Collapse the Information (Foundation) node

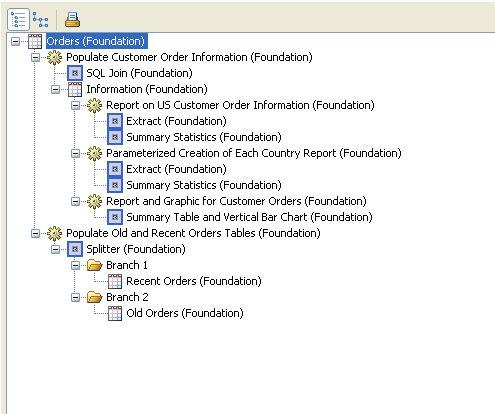55,89
